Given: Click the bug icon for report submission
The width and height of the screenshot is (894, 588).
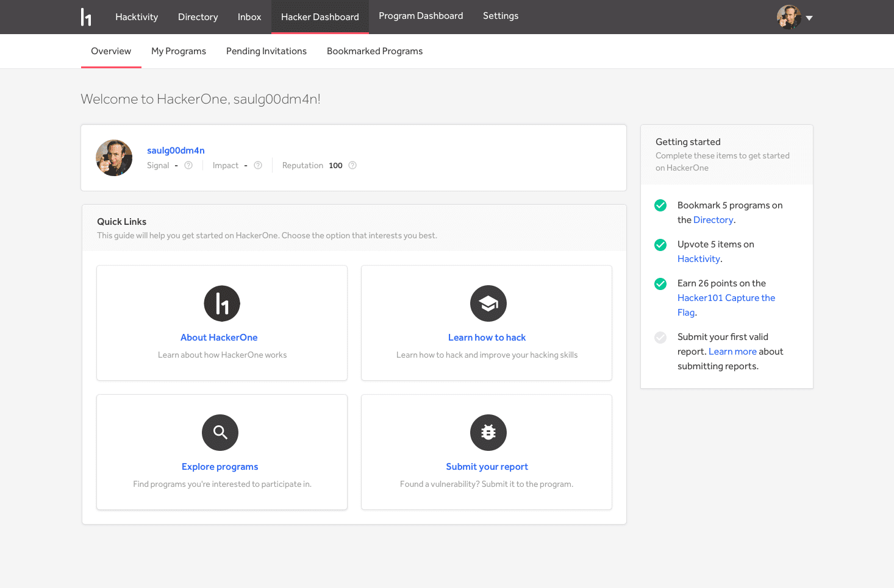Looking at the screenshot, I should tap(488, 433).
